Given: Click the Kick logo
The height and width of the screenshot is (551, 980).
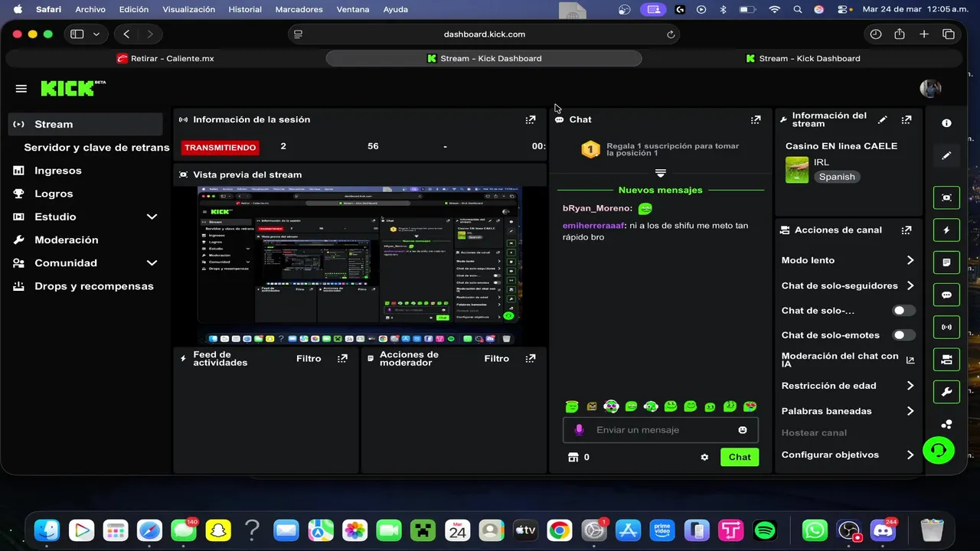Looking at the screenshot, I should tap(73, 88).
